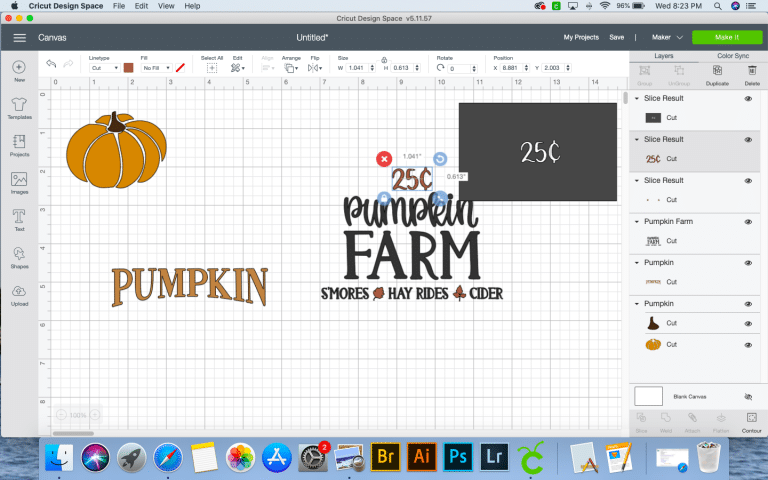768x480 pixels.
Task: Open the Maker machine dropdown
Action: coord(667,37)
